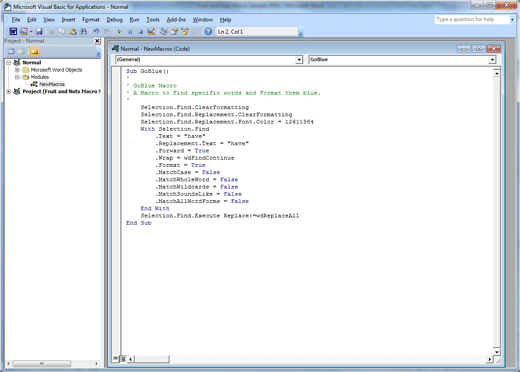Screen dimensions: 520x372
Task: Click the 'Type a question for help' box
Action: pos(472,19)
